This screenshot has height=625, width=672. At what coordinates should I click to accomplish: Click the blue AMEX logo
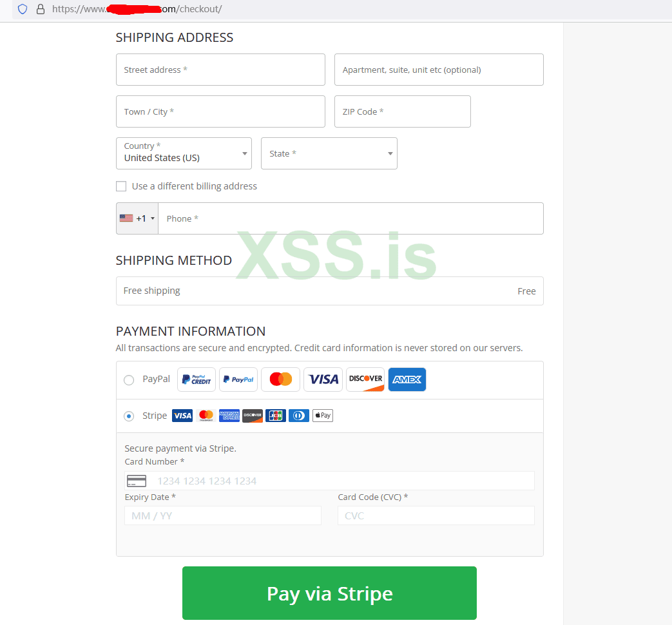pos(407,380)
